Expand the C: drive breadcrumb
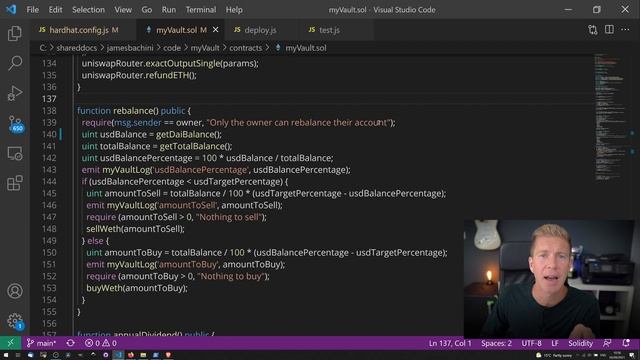 tap(42, 48)
